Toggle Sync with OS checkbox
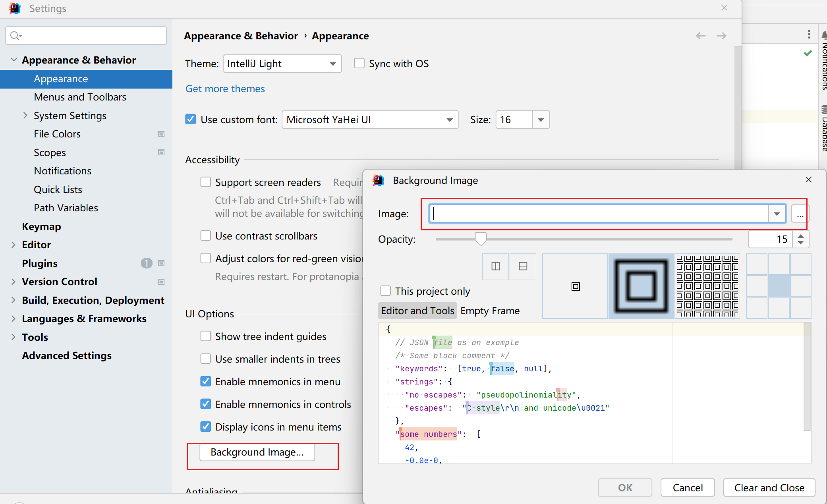827x504 pixels. (359, 64)
